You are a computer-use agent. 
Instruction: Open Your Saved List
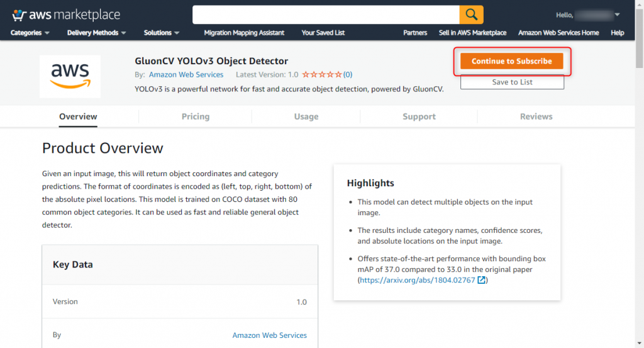(323, 33)
